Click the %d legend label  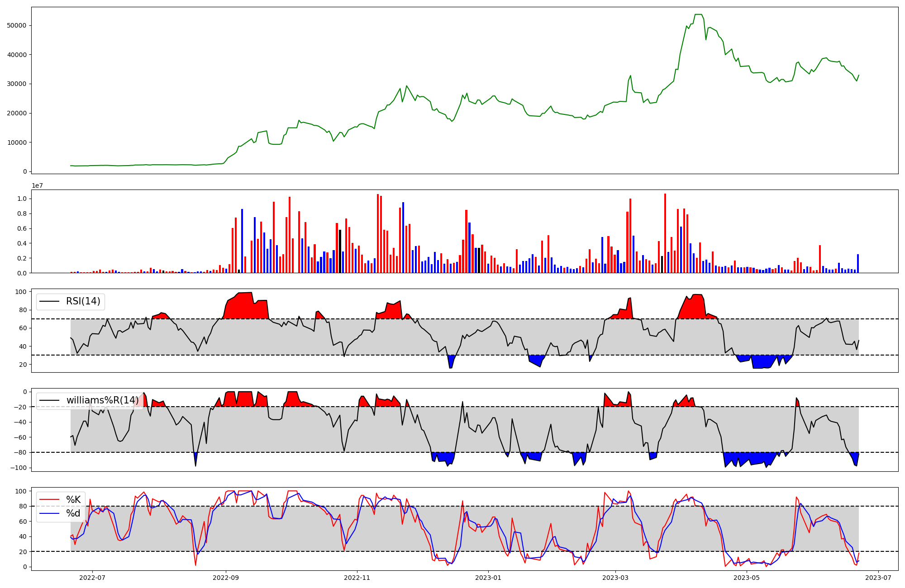(73, 513)
